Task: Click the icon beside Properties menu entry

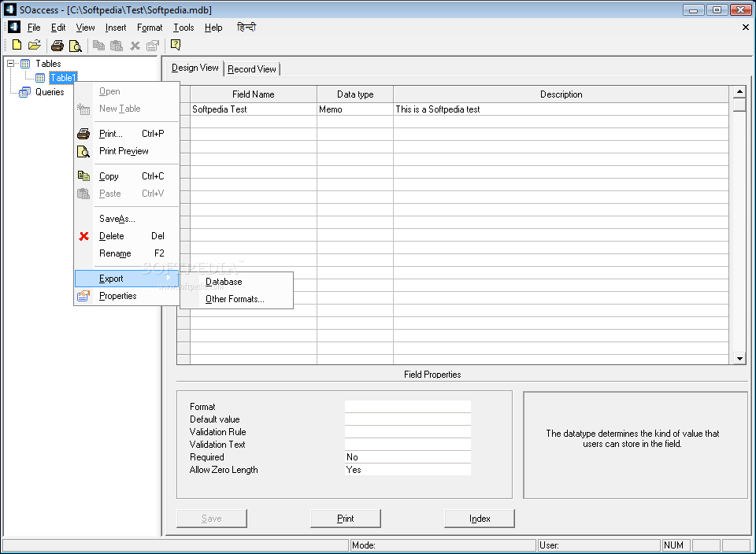Action: (83, 296)
